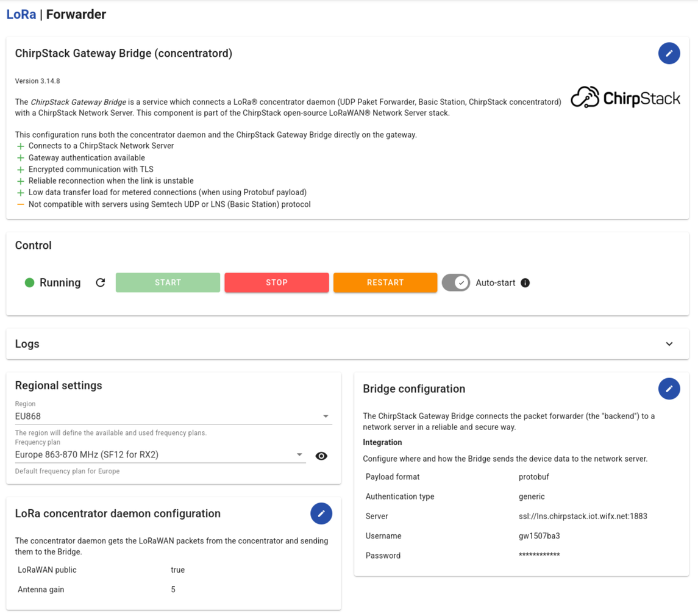Image resolution: width=698 pixels, height=616 pixels.
Task: Edit LoRa concentrator daemon configuration
Action: click(x=321, y=514)
